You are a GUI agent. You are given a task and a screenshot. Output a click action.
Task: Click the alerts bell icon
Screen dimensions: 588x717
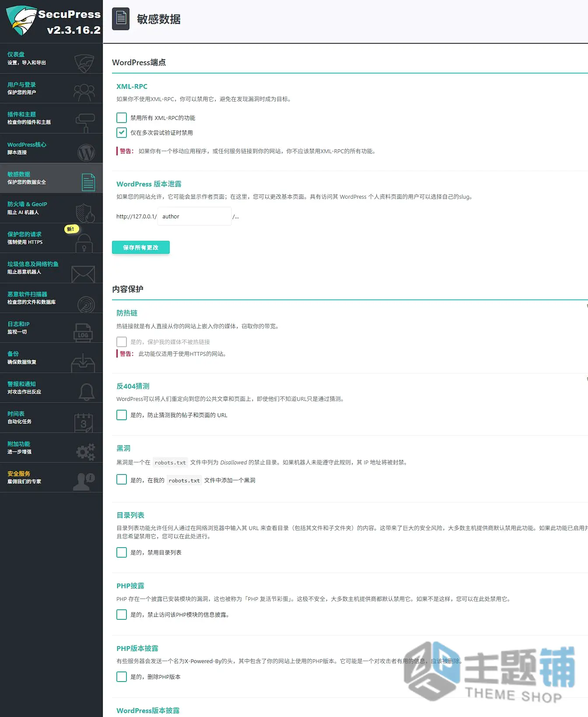coord(87,392)
